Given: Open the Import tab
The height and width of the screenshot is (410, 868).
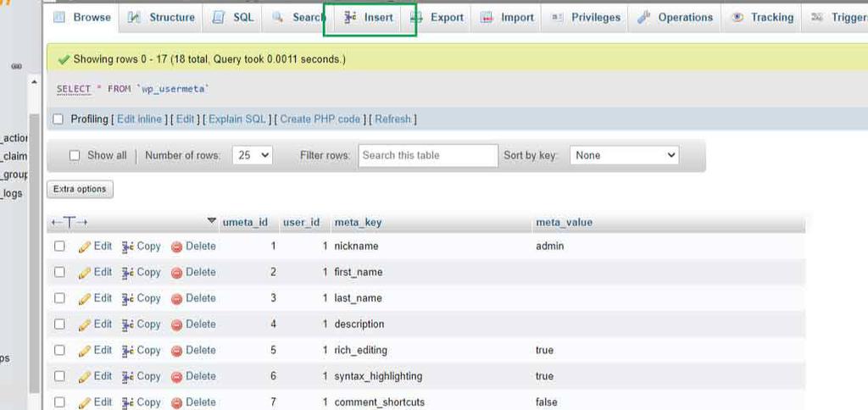Looking at the screenshot, I should [508, 18].
